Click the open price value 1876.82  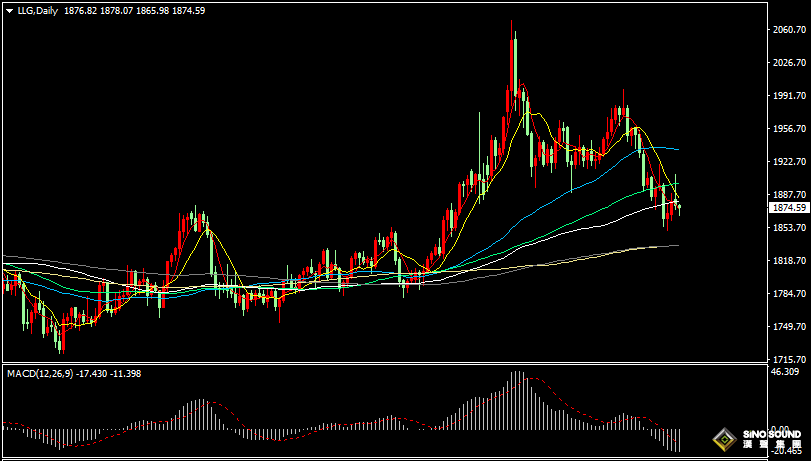point(80,10)
